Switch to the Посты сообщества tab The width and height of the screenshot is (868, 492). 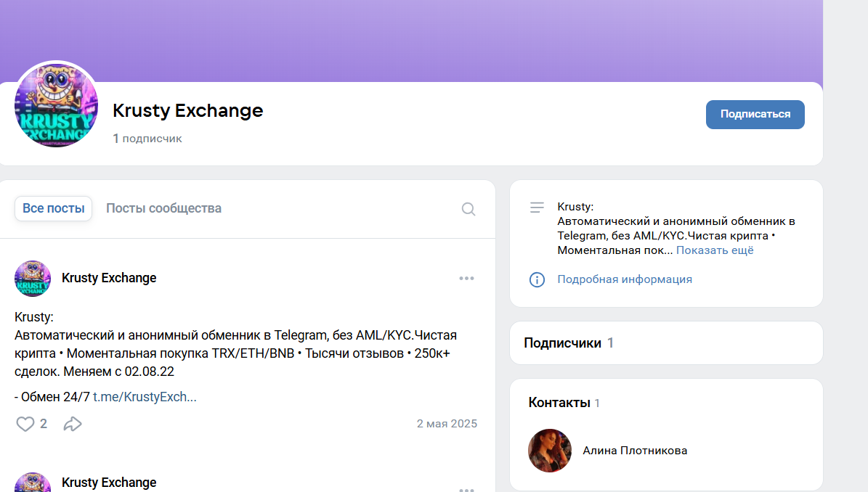point(163,208)
